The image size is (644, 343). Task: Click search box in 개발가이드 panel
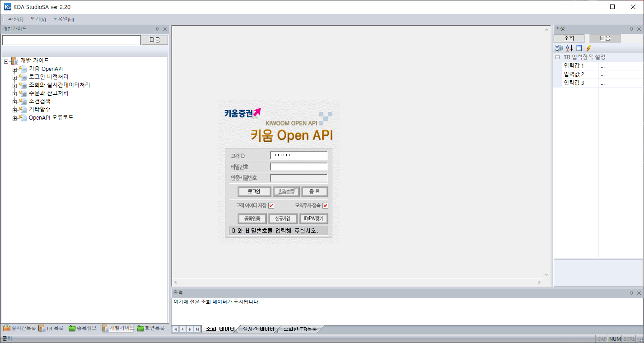tap(71, 40)
